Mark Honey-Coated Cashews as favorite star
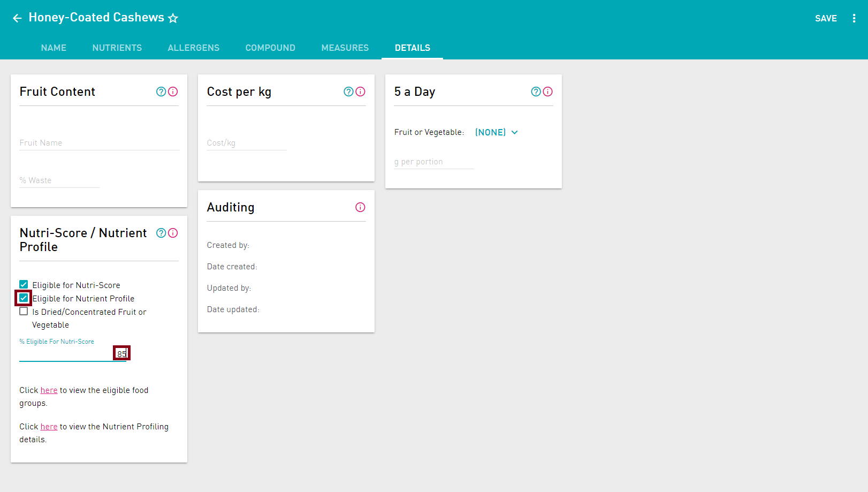Viewport: 868px width, 492px height. coord(173,18)
